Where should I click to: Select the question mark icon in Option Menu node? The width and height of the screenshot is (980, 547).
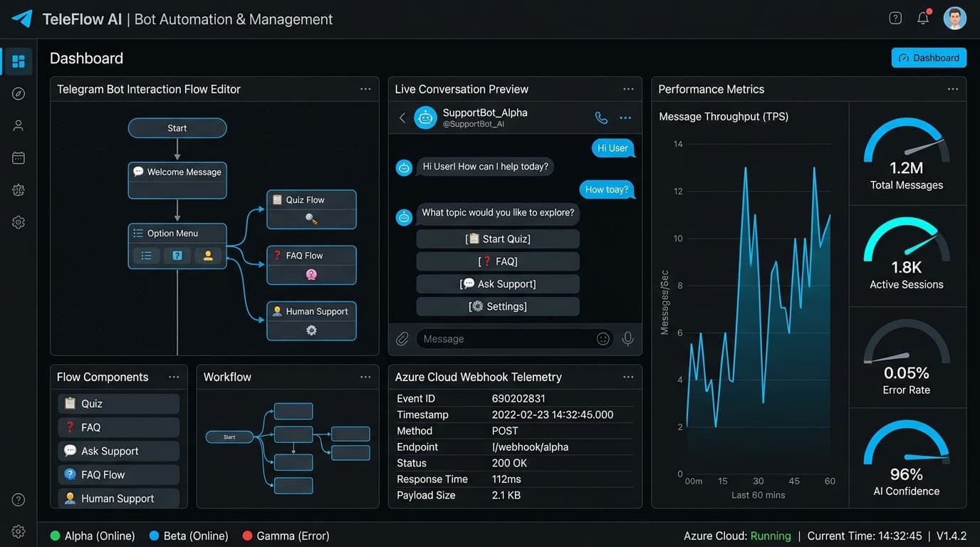pyautogui.click(x=177, y=256)
